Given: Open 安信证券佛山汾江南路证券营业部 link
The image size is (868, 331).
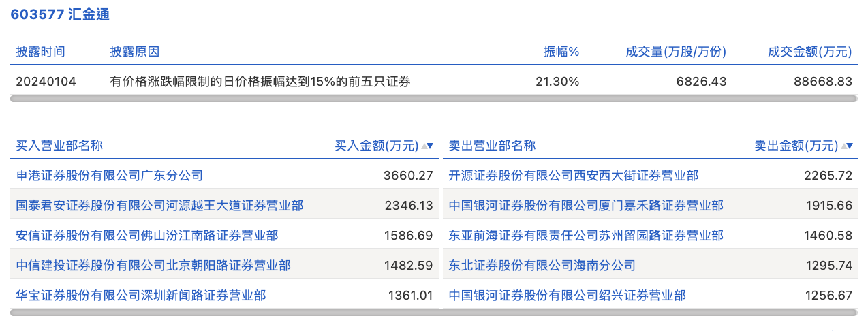Looking at the screenshot, I should (x=147, y=236).
